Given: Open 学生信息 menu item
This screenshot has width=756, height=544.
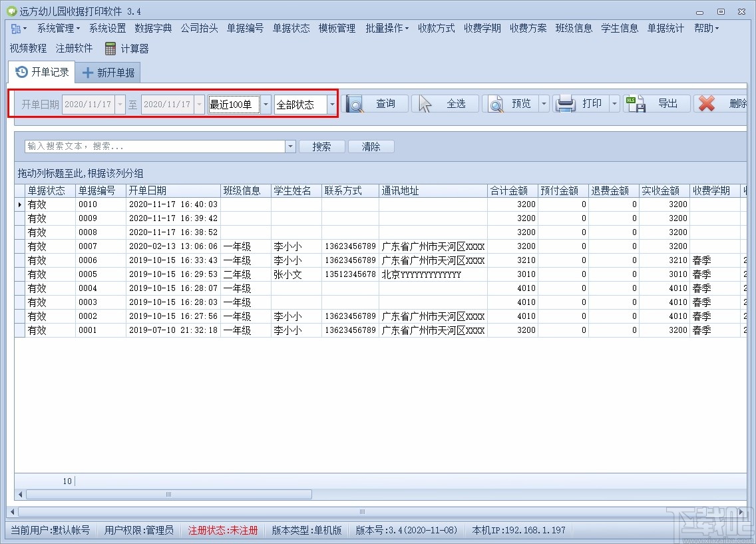Looking at the screenshot, I should pyautogui.click(x=620, y=29).
